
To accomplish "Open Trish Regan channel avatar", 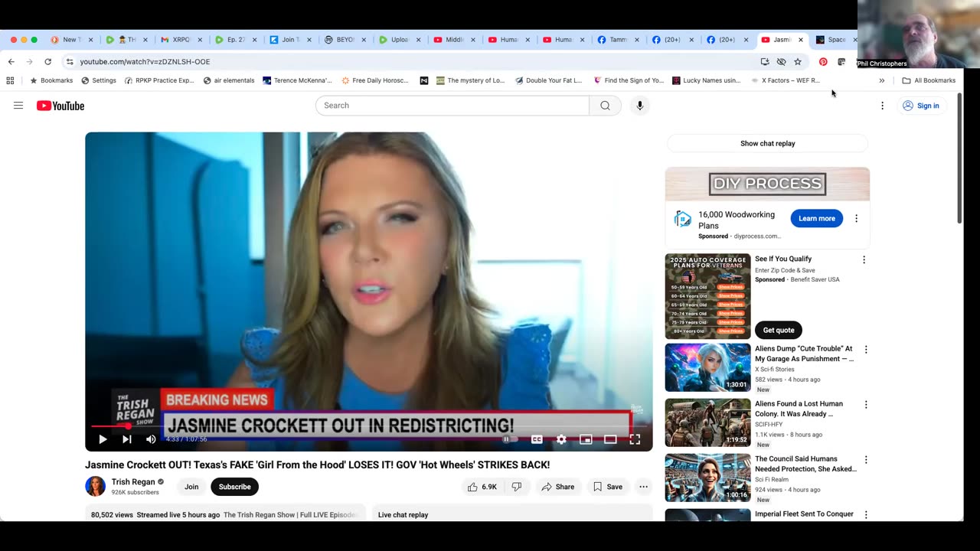I will coord(95,486).
